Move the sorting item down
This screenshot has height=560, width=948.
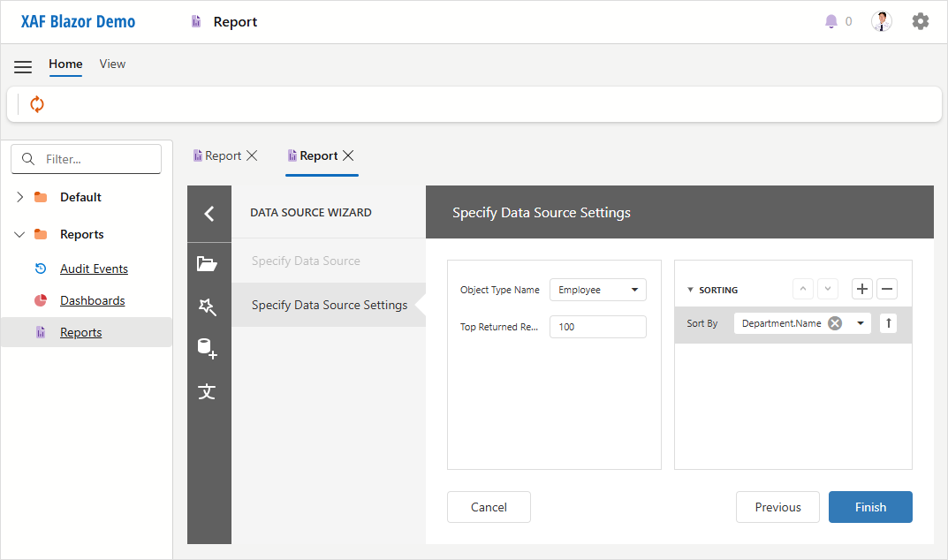point(828,289)
